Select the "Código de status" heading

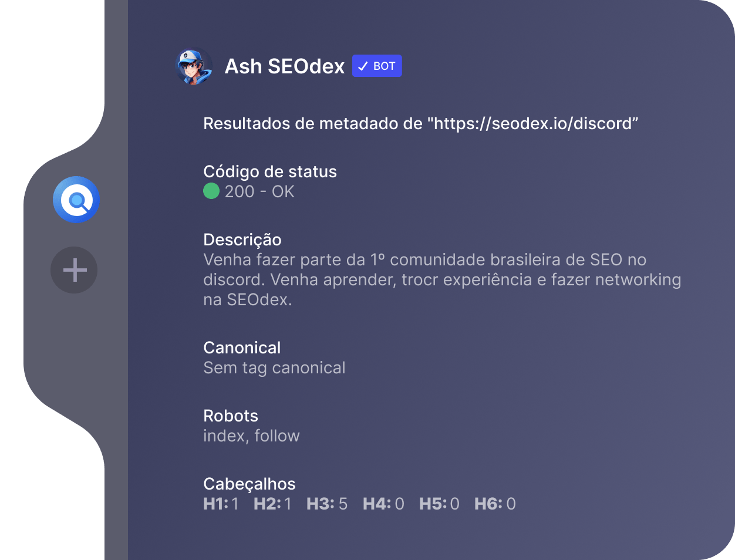pos(270,171)
